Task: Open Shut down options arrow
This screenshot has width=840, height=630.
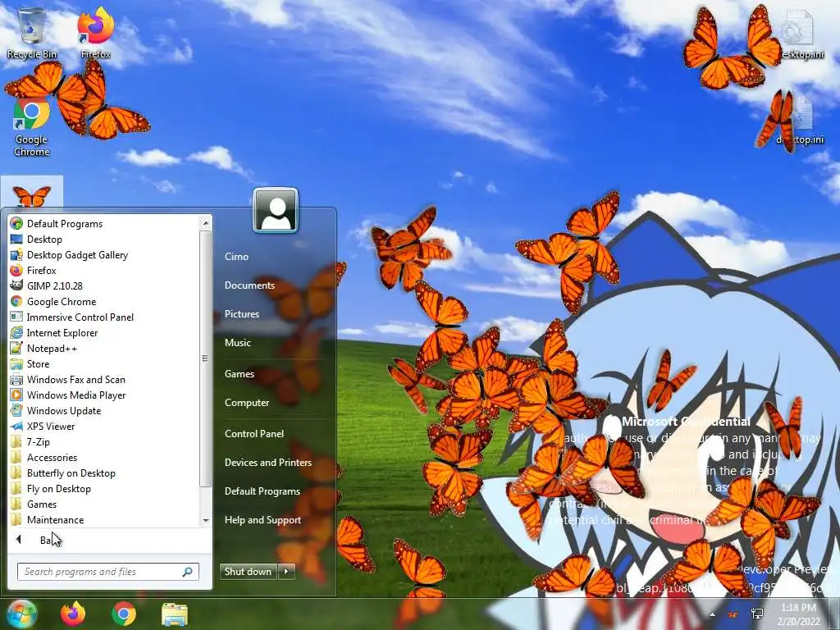Action: click(286, 571)
